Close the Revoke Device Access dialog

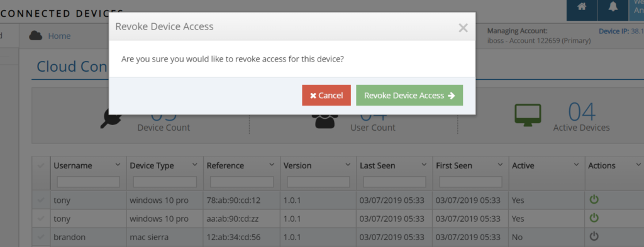point(463,28)
